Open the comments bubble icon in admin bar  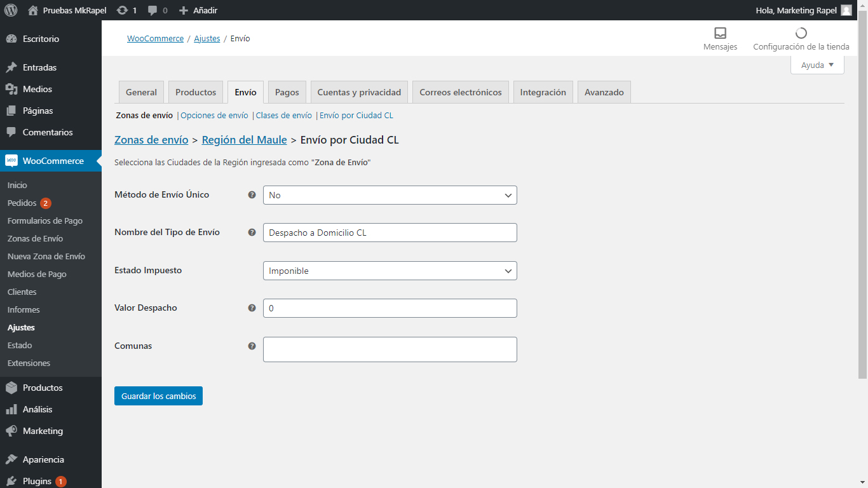click(x=153, y=10)
